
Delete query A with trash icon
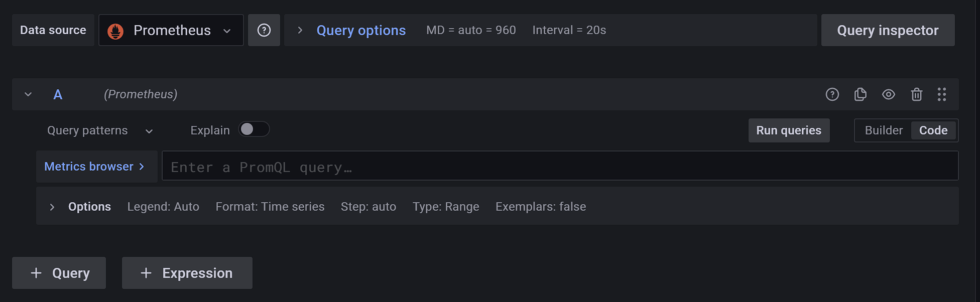click(x=917, y=94)
